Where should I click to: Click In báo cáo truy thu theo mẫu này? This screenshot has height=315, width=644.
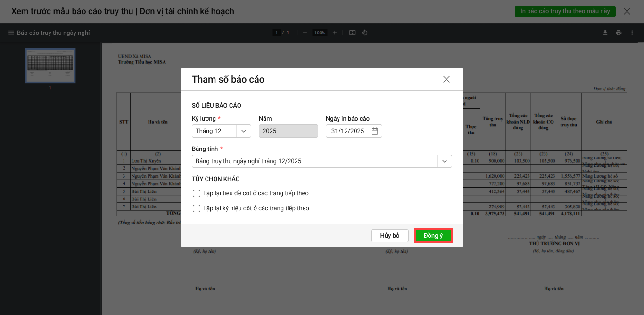565,11
